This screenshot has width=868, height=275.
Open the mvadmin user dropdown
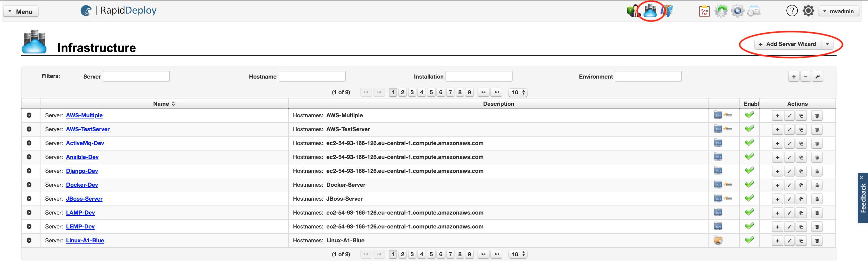point(838,11)
